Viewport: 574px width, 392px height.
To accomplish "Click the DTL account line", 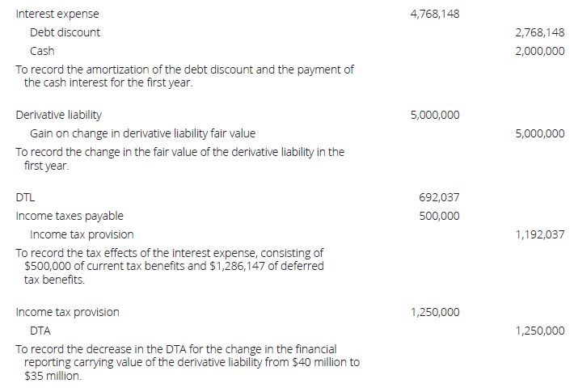I will pyautogui.click(x=25, y=197).
